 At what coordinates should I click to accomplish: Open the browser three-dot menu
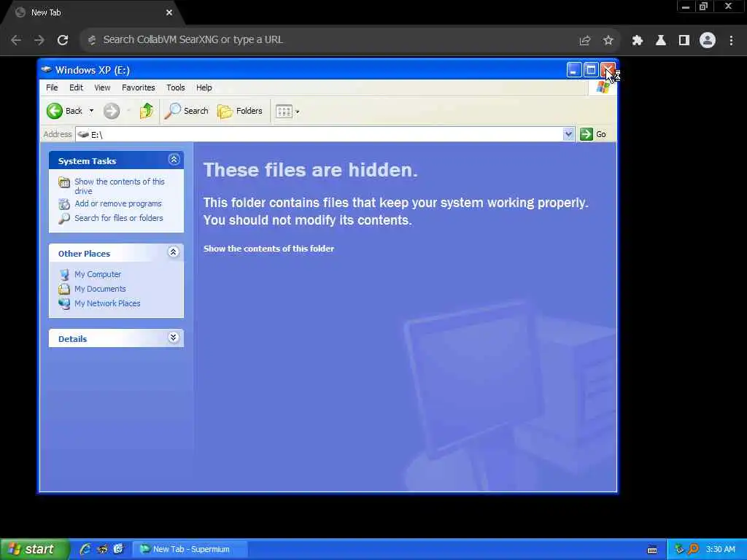coord(731,41)
